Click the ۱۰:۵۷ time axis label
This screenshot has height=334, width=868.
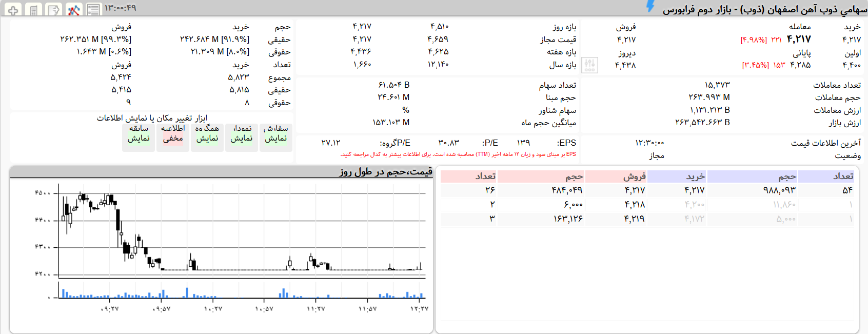tap(265, 309)
